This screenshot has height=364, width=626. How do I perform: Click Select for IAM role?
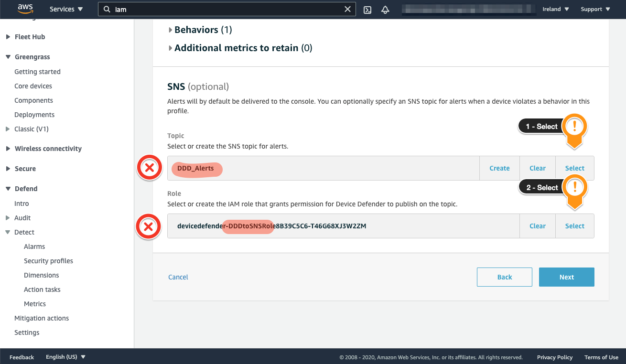point(574,226)
